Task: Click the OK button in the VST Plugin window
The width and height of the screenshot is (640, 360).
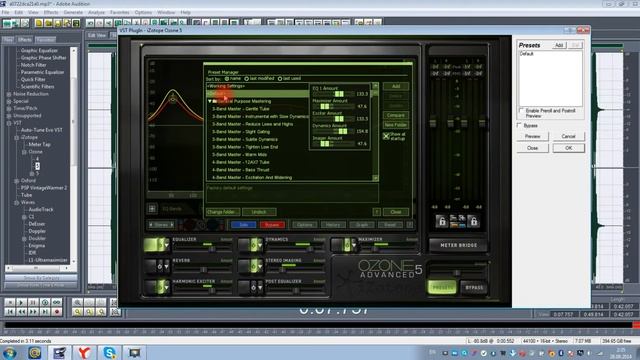Action: (x=568, y=148)
